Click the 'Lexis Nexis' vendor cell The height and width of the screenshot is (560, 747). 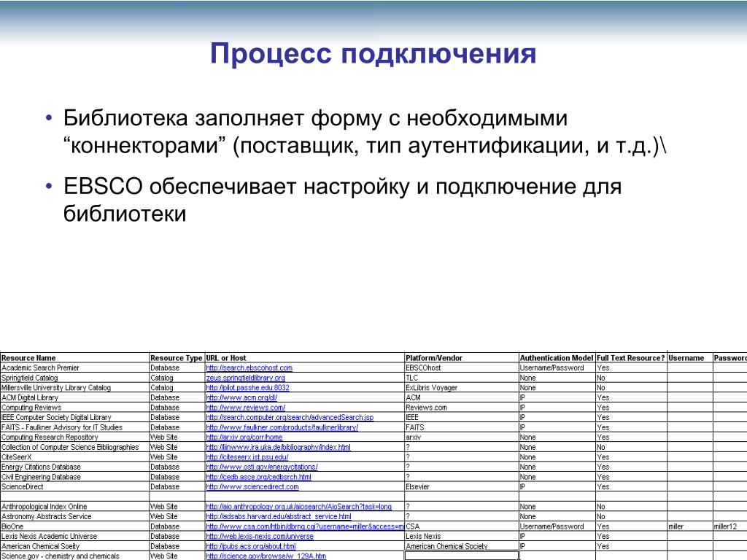coord(462,536)
